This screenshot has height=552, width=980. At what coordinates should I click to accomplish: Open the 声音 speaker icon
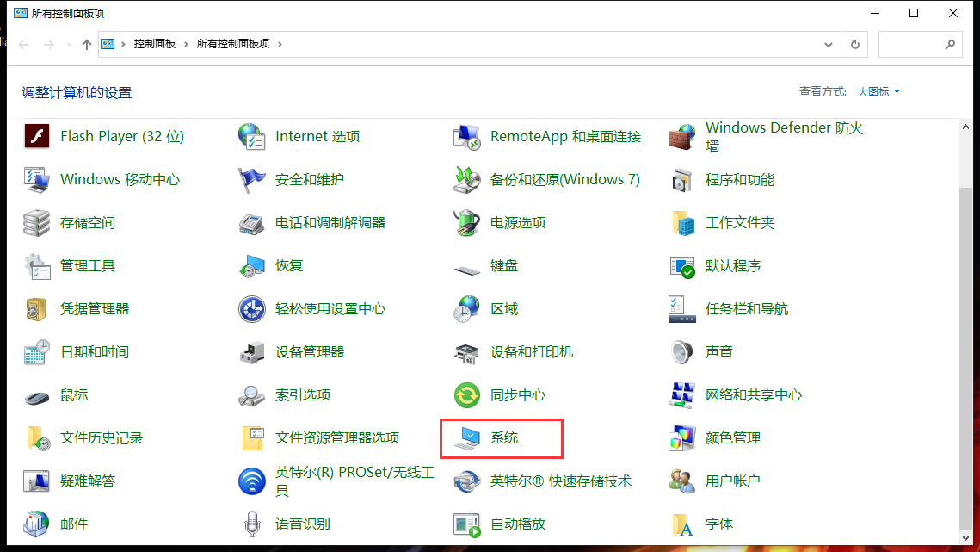(x=682, y=351)
